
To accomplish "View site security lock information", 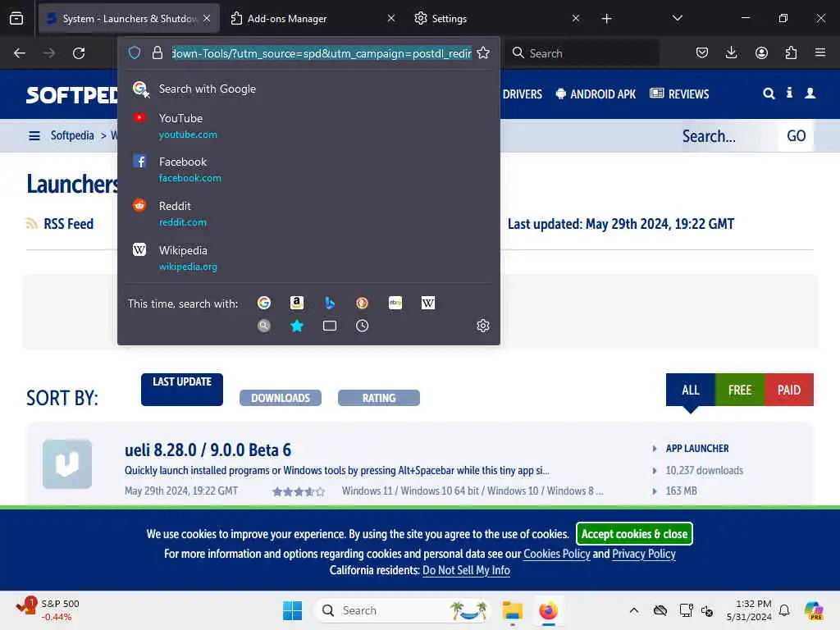I will (x=157, y=52).
